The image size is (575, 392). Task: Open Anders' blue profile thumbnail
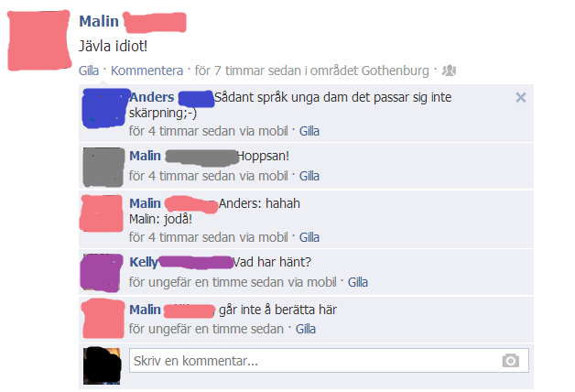click(105, 108)
